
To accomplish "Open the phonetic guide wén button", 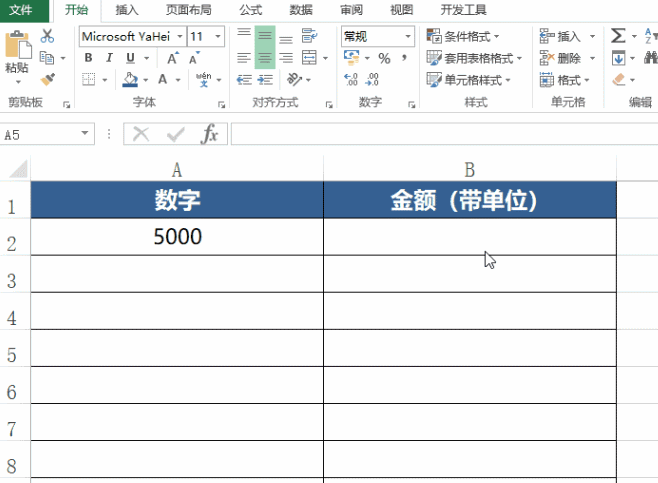I will point(204,79).
